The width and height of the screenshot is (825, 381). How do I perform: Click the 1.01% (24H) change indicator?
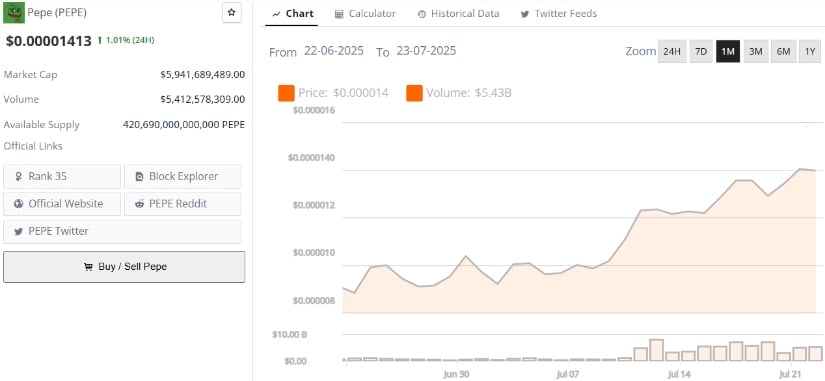pyautogui.click(x=126, y=40)
